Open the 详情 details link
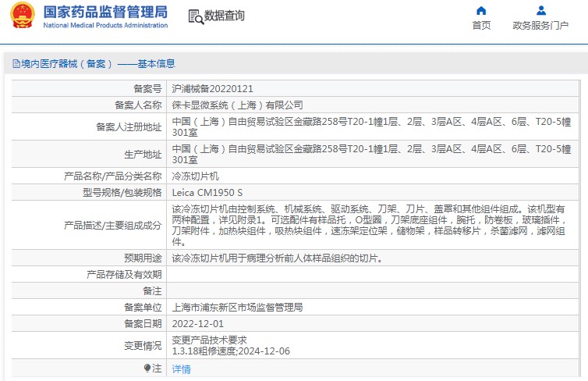The image size is (588, 381). (x=181, y=369)
